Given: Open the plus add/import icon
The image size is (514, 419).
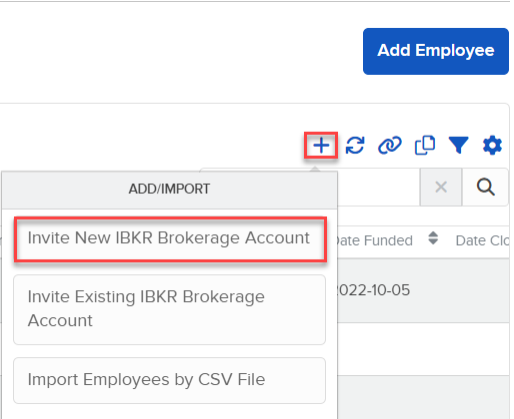Looking at the screenshot, I should click(x=321, y=145).
